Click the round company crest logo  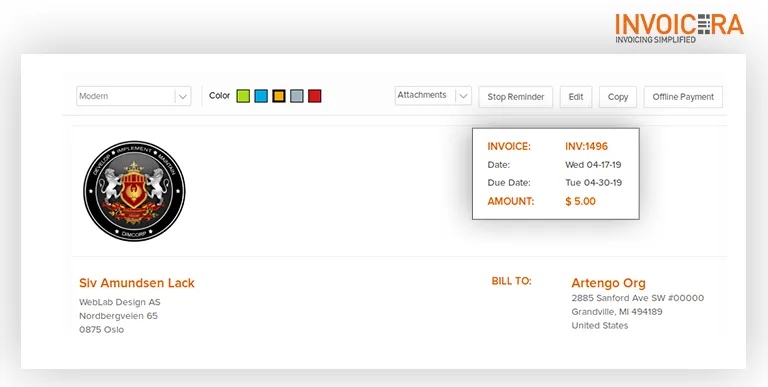point(134,191)
